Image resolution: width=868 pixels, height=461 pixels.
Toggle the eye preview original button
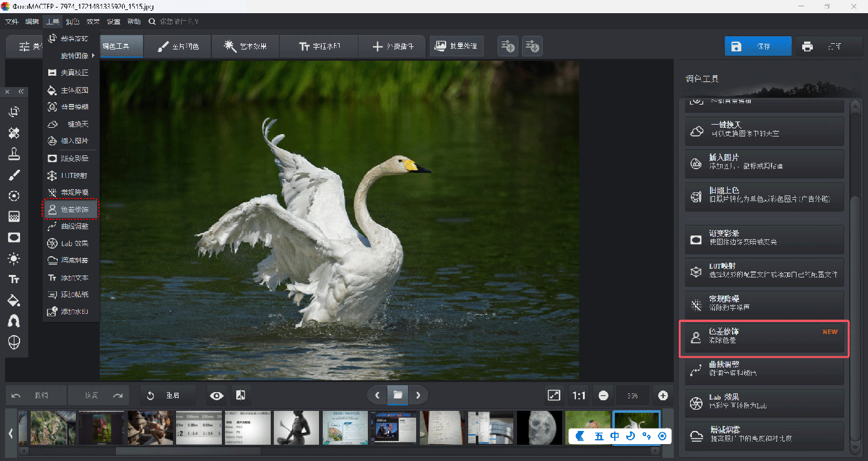(217, 395)
